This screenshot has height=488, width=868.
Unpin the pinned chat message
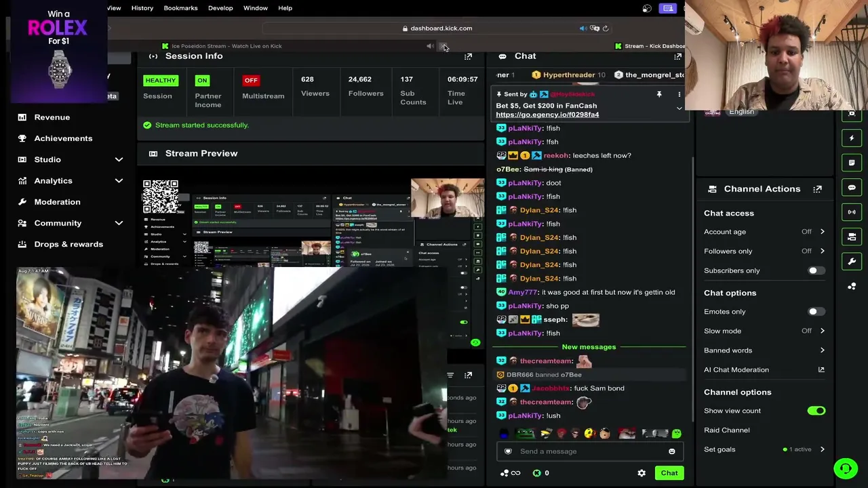pyautogui.click(x=658, y=94)
